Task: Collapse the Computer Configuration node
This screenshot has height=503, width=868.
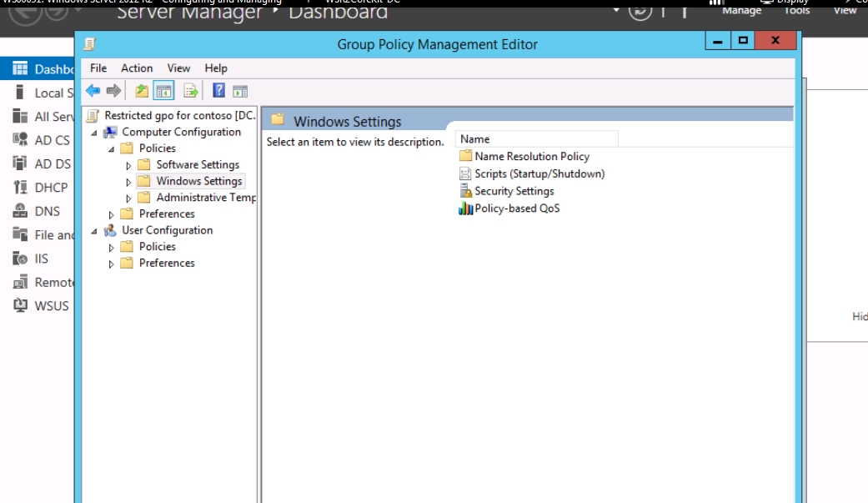Action: coord(94,133)
